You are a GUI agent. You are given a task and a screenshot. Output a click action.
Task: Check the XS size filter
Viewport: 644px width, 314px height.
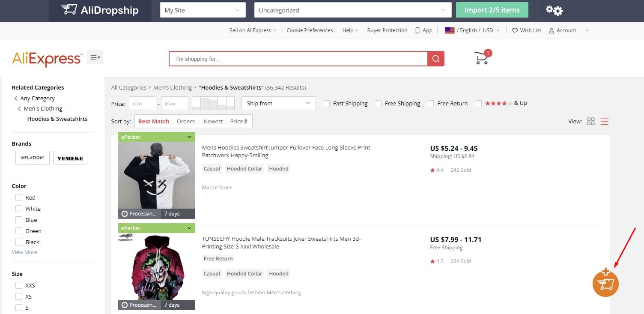19,296
